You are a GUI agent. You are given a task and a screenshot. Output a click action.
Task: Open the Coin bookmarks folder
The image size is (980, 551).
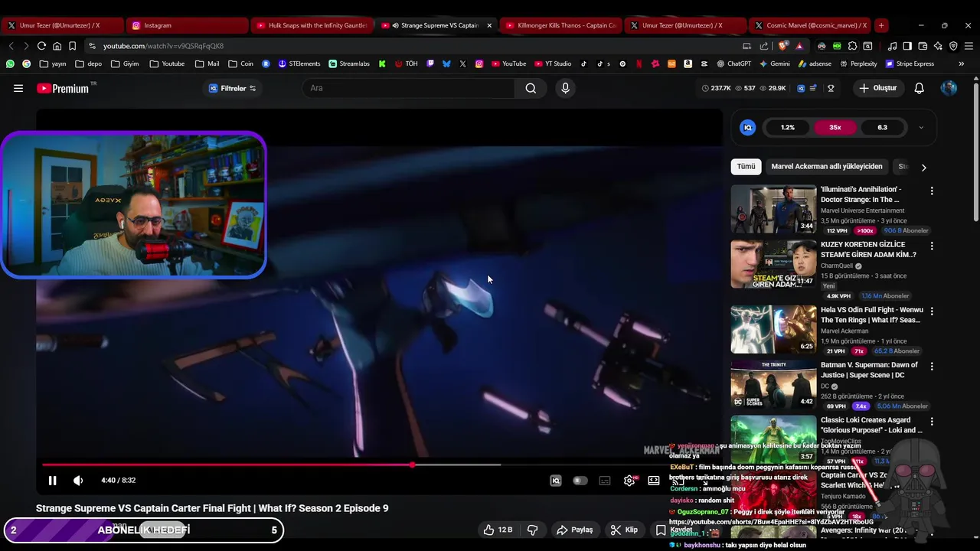[x=240, y=64]
